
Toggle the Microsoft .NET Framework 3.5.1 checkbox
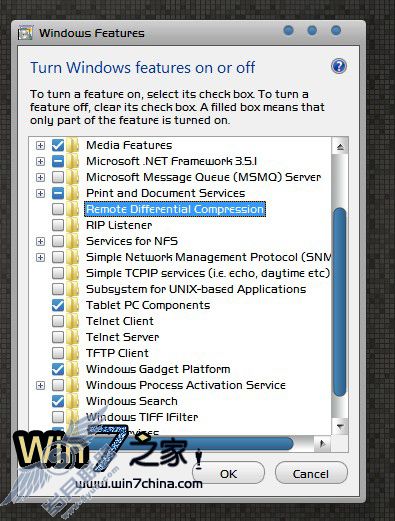pos(58,161)
